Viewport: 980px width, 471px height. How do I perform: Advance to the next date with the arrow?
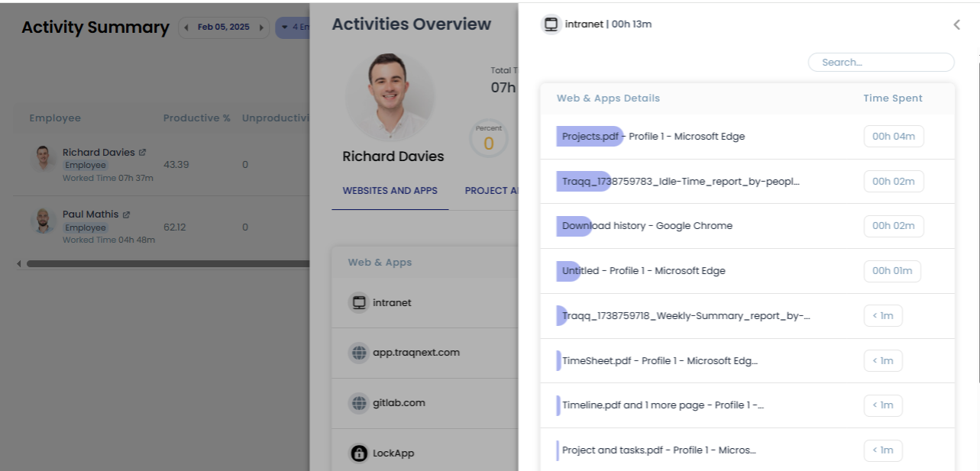(262, 27)
